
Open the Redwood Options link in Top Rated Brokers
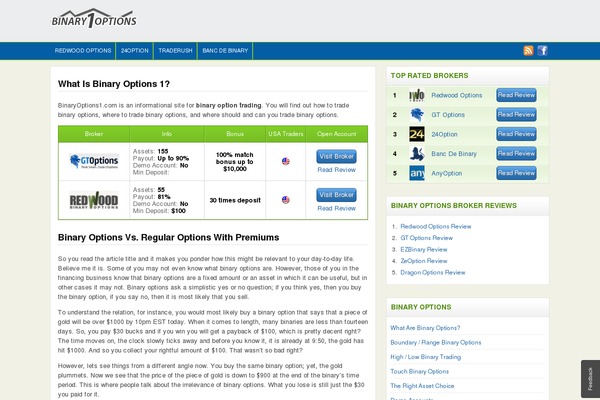click(457, 95)
